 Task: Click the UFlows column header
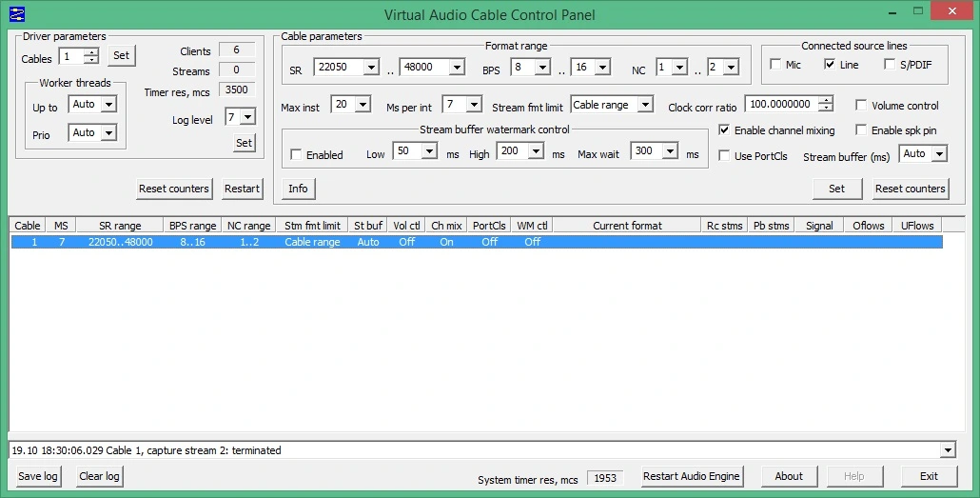(917, 226)
